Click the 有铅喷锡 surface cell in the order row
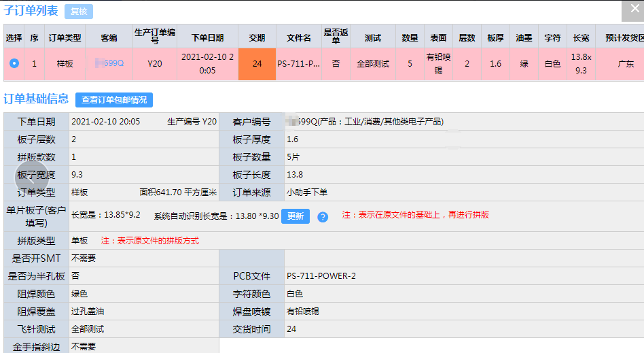644x353 pixels. point(438,64)
